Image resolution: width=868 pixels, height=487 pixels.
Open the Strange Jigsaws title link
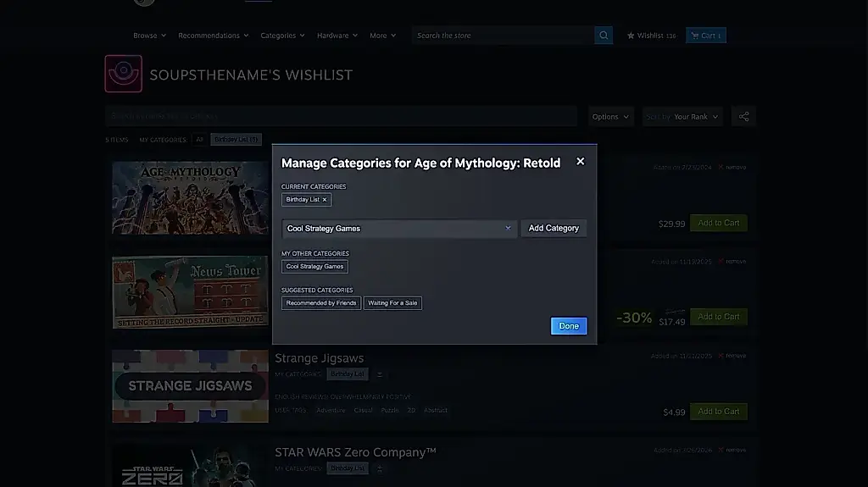tap(320, 358)
